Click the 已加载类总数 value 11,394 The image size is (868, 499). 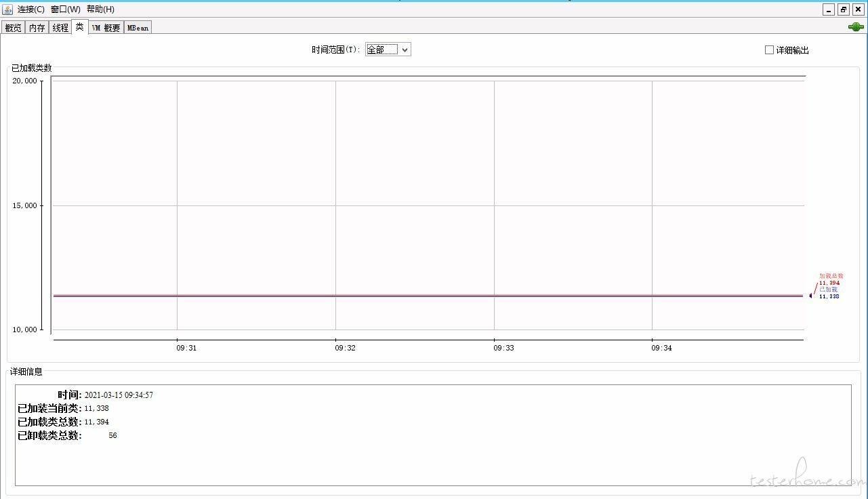coord(96,422)
